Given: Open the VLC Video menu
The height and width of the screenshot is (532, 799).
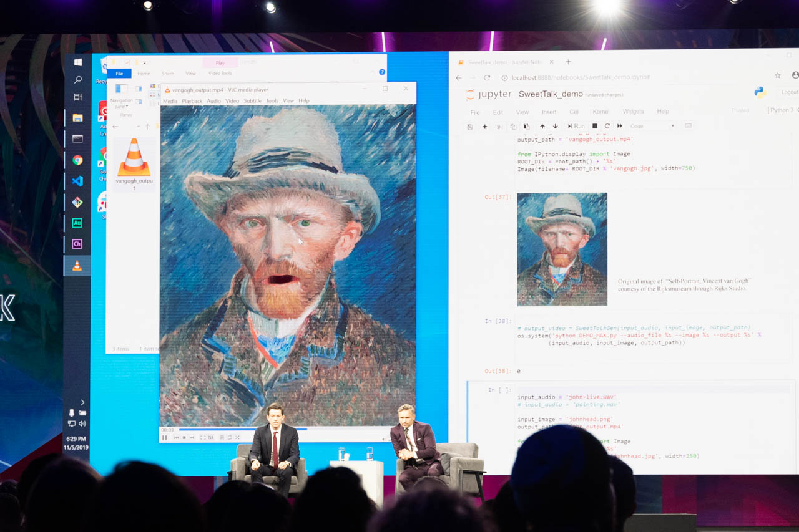Looking at the screenshot, I should 232,101.
